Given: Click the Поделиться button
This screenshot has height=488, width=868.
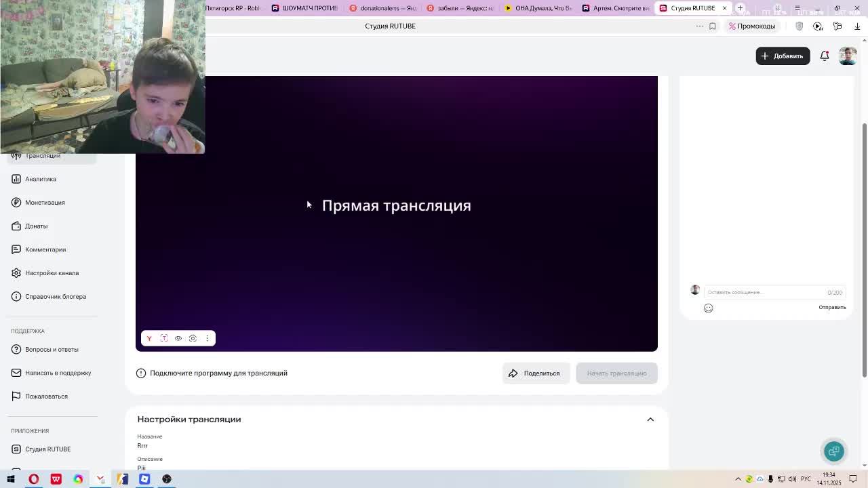Looking at the screenshot, I should point(536,373).
